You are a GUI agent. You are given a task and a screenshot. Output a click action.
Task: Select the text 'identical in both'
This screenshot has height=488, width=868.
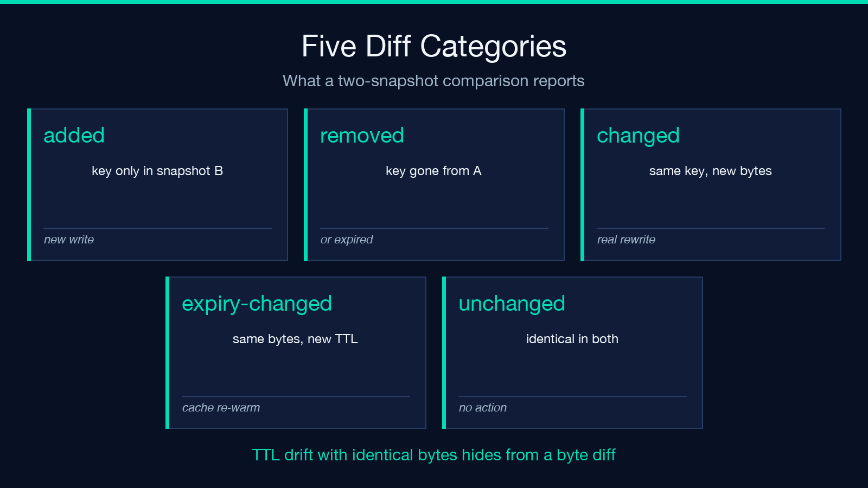click(572, 339)
